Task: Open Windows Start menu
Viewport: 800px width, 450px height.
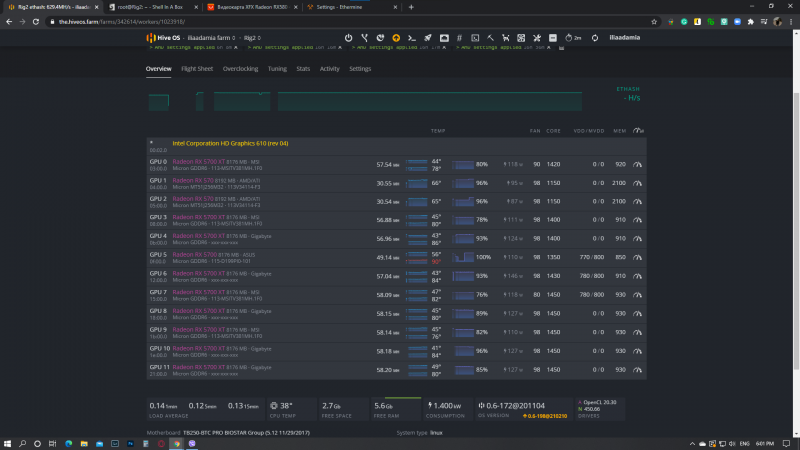Action: click(8, 441)
